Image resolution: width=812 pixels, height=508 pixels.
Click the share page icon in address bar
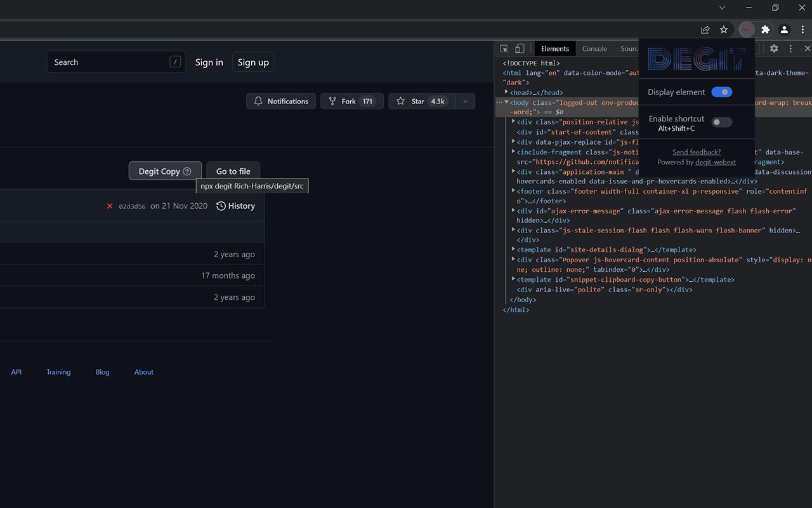pyautogui.click(x=705, y=29)
